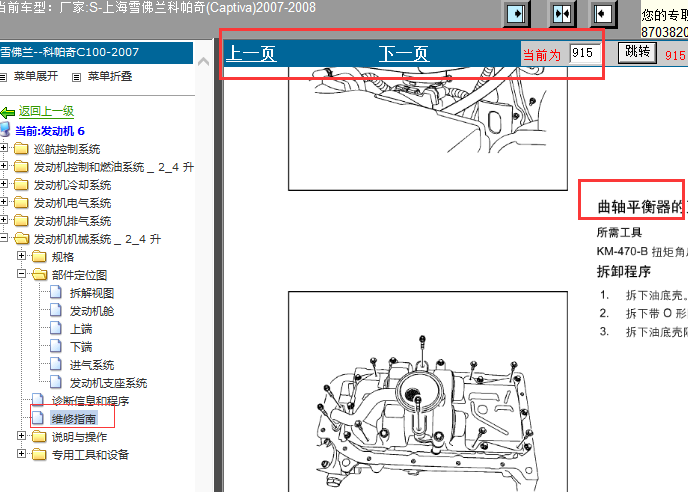Click the 所需工具 text
688x492 pixels.
click(x=619, y=232)
